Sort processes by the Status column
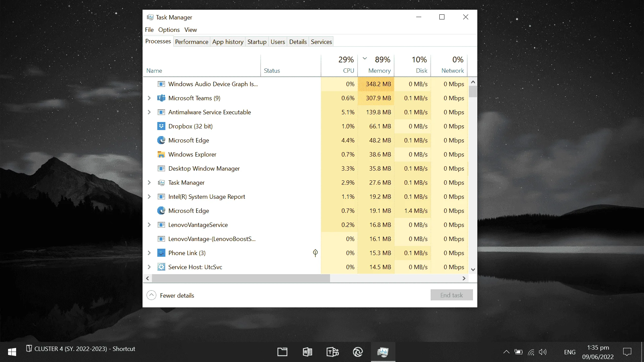 [291, 66]
